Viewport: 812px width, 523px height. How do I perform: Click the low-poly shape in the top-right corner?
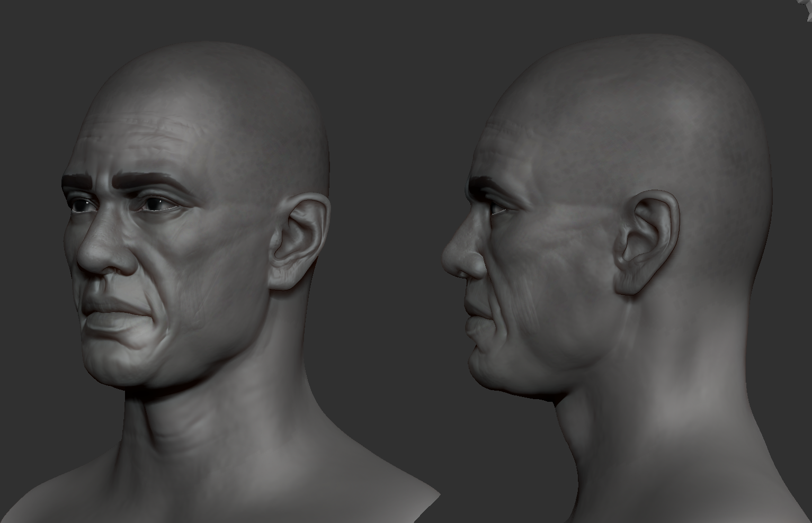tap(805, 5)
